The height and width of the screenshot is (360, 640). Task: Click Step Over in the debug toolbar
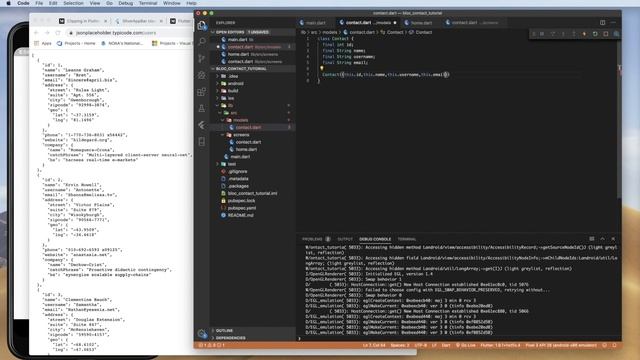click(x=553, y=34)
